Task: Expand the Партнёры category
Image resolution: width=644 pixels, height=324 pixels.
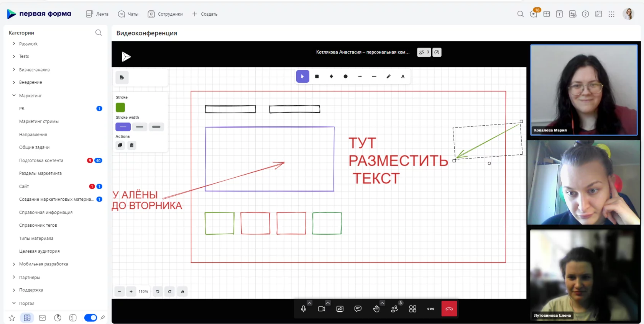Action: 14,277
